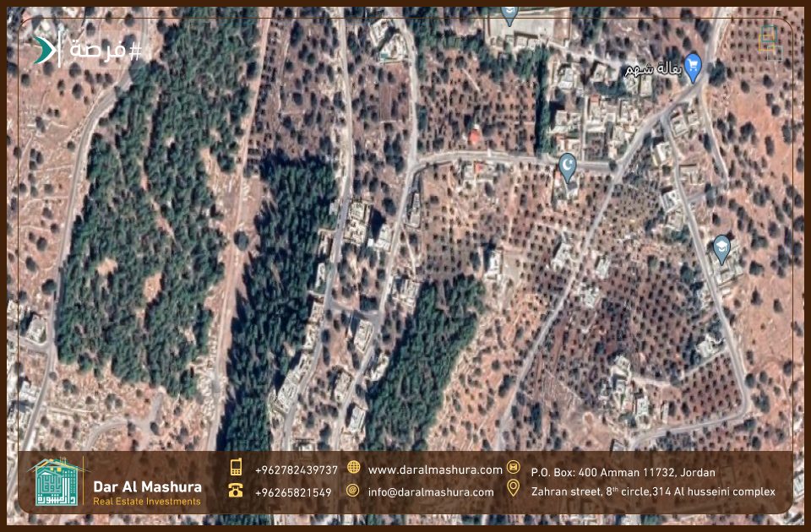Open www.daralmashura.com website link
This screenshot has height=532, width=811.
435,470
